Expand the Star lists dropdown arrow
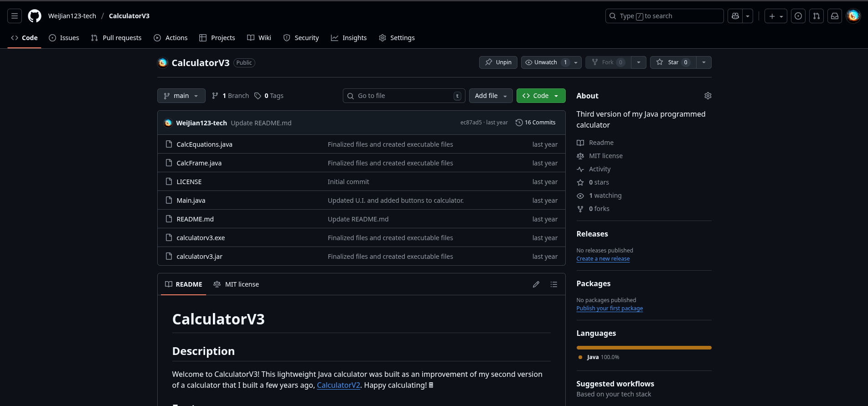The height and width of the screenshot is (406, 868). point(704,62)
